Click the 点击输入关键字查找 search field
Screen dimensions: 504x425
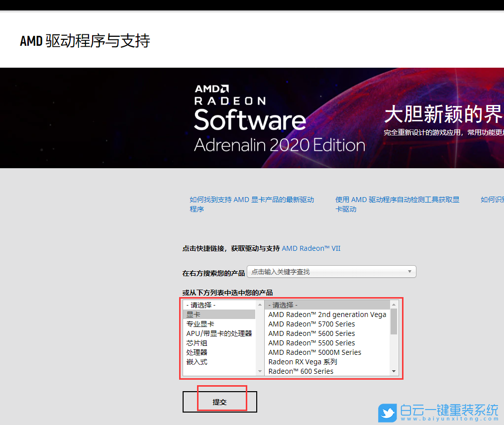(x=299, y=271)
